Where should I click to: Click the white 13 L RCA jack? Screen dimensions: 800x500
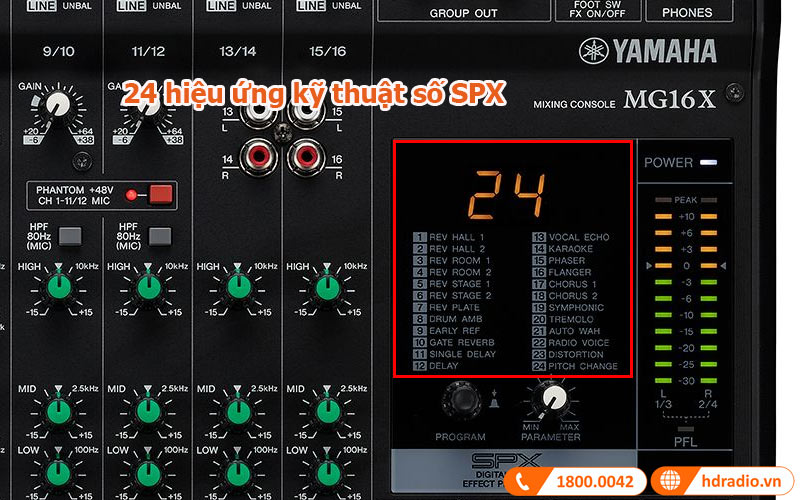[257, 111]
